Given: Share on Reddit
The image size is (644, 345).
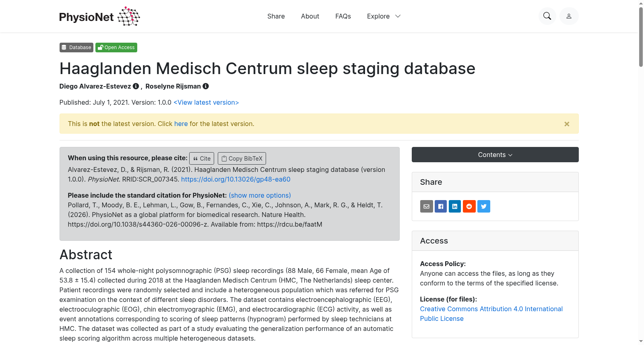Looking at the screenshot, I should (469, 207).
